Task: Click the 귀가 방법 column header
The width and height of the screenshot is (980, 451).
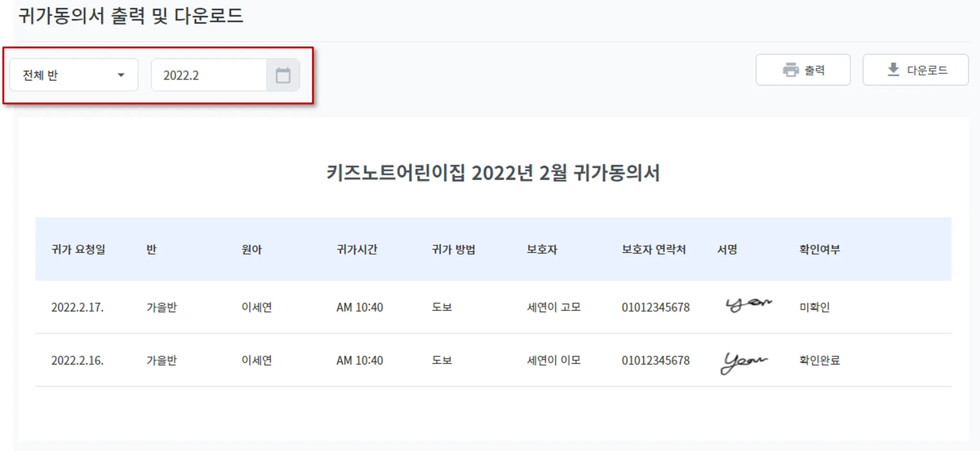Action: [x=453, y=249]
